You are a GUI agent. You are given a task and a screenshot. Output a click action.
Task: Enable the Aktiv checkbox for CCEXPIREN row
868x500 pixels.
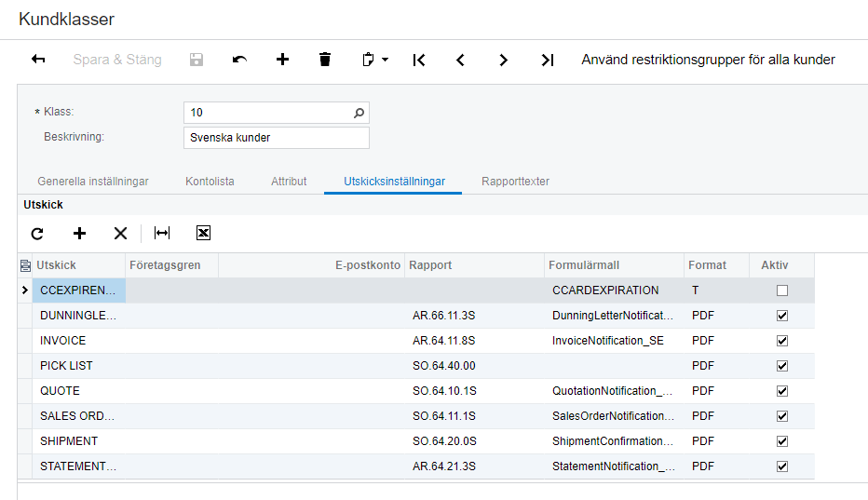point(782,291)
